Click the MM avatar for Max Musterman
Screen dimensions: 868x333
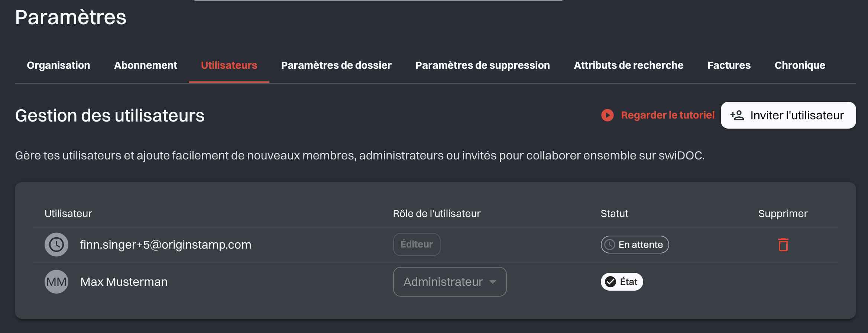coord(56,282)
